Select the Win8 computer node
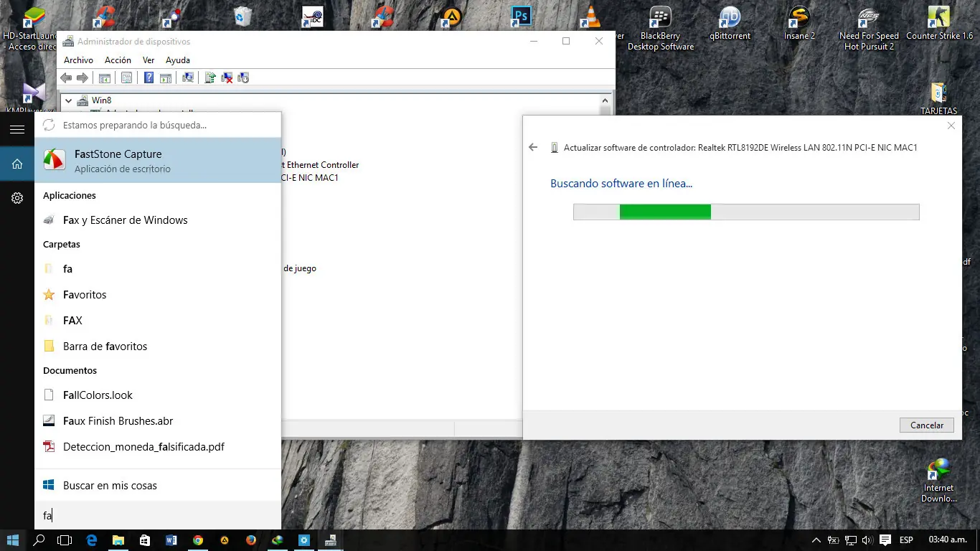This screenshot has height=551, width=980. pos(95,100)
